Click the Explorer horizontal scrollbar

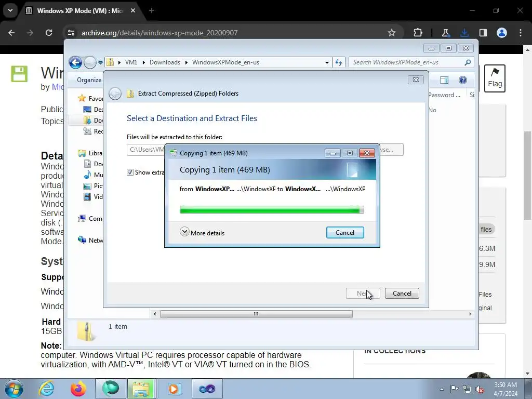[256, 314]
